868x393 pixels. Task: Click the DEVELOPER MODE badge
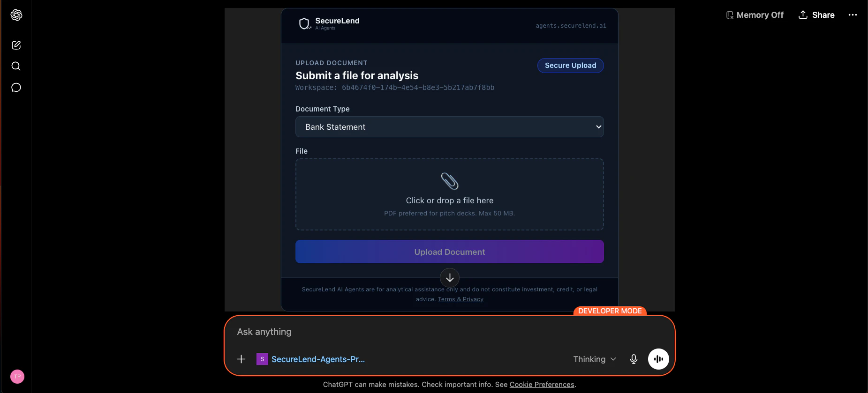point(610,311)
